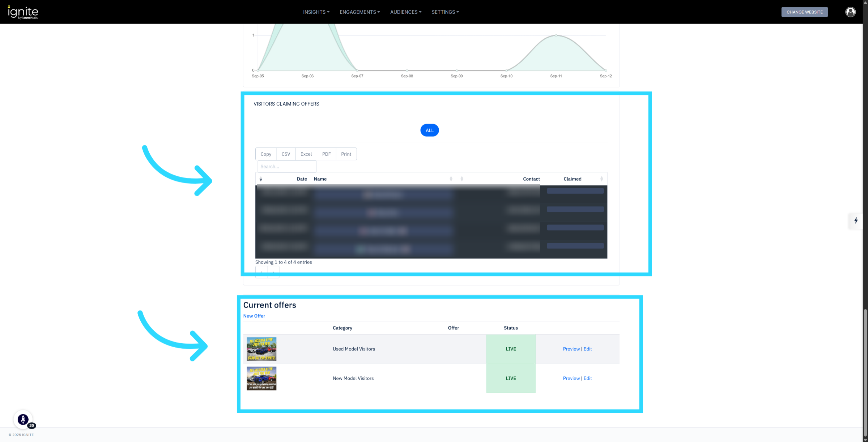
Task: Click the lightning bolt side tab
Action: 856,220
